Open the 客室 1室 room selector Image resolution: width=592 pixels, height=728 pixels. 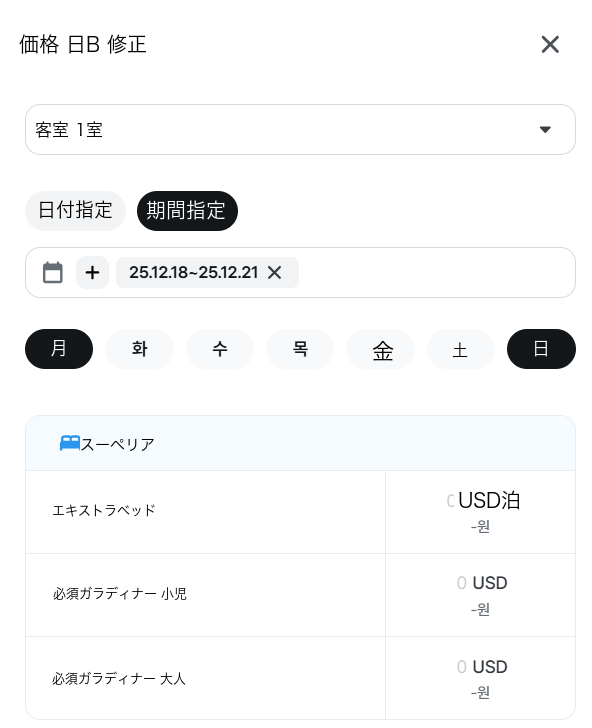pos(300,130)
